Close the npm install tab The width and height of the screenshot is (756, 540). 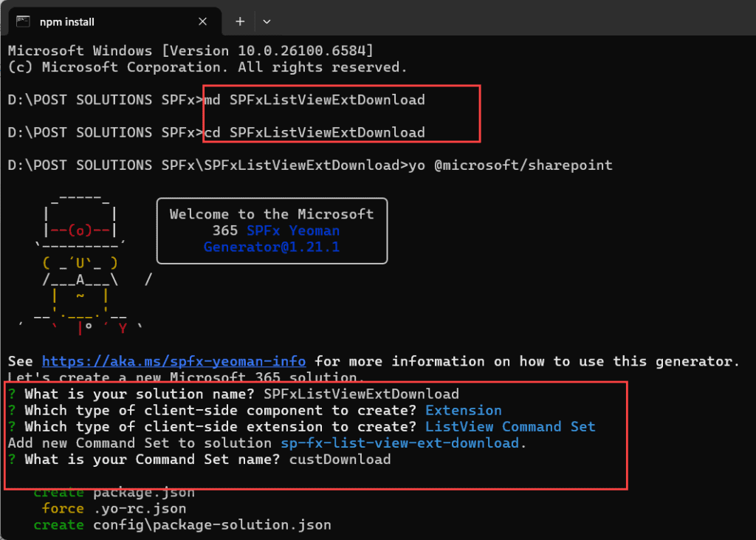[202, 21]
